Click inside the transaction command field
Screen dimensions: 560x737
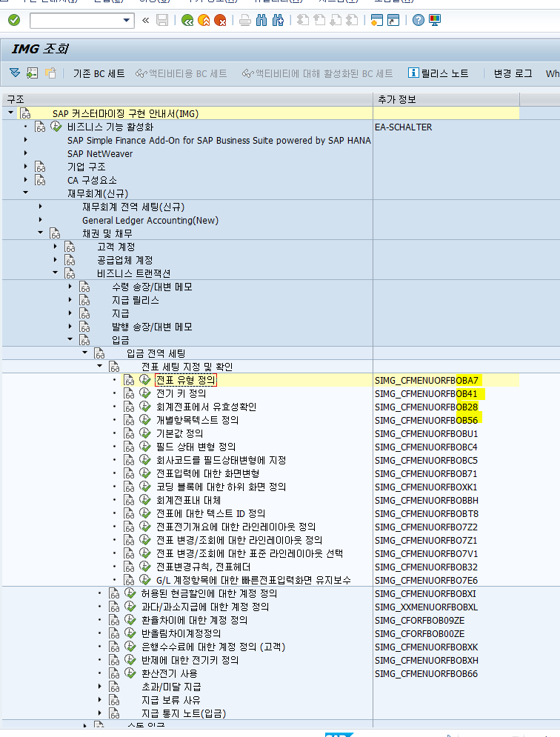pos(76,21)
